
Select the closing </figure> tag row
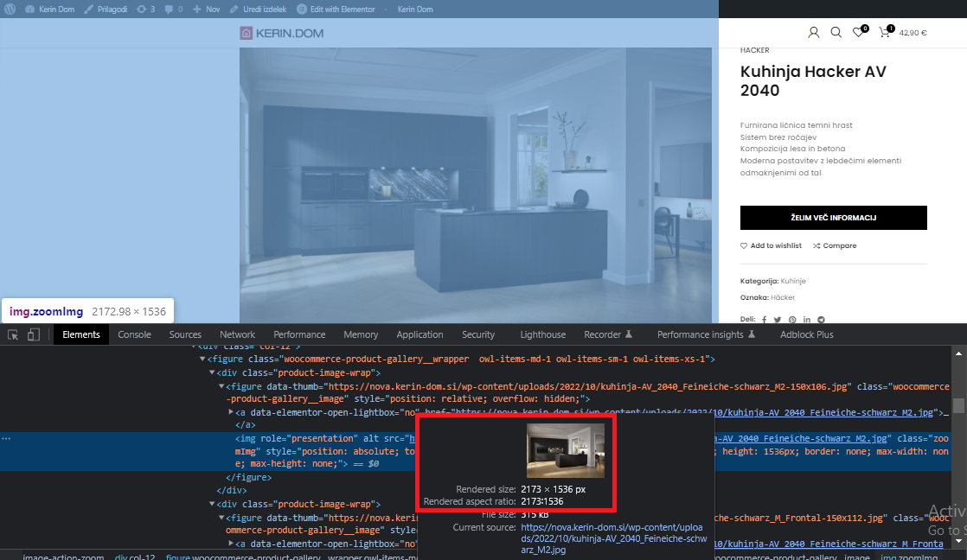248,477
